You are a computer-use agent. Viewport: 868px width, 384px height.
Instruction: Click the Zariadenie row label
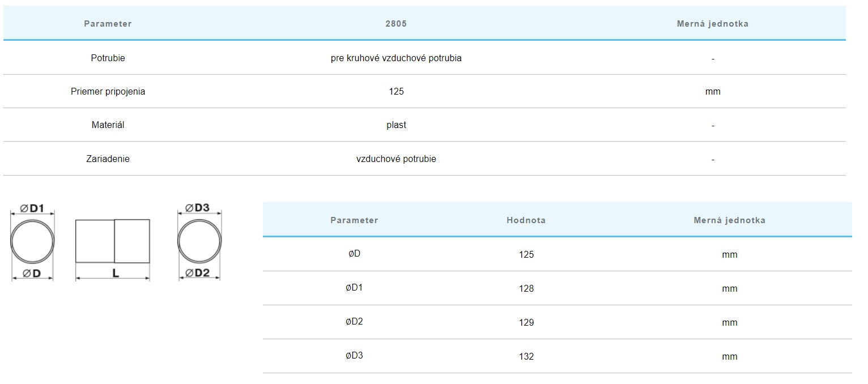[108, 159]
